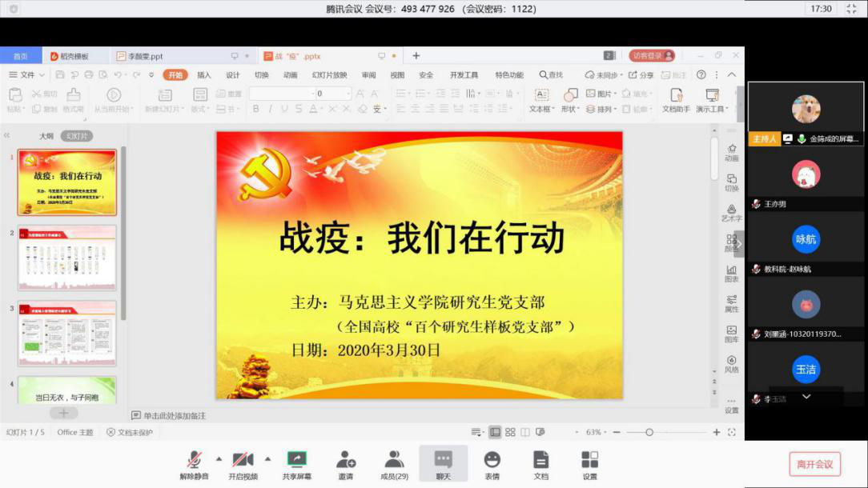
Task: Add new slide with plus button
Action: click(64, 413)
